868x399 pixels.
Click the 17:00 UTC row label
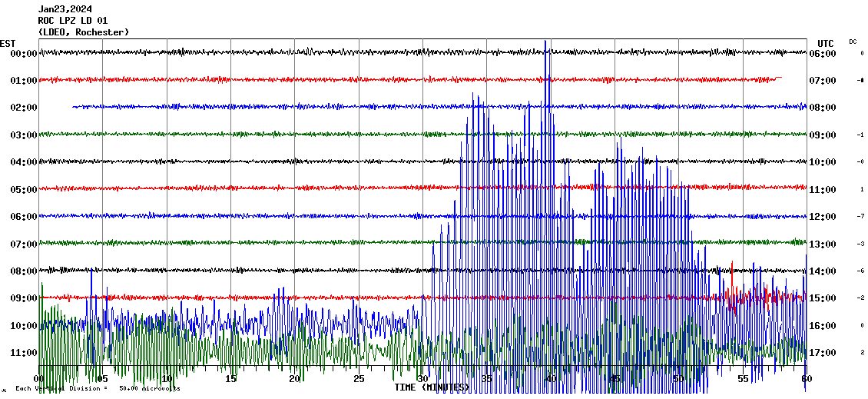[823, 353]
